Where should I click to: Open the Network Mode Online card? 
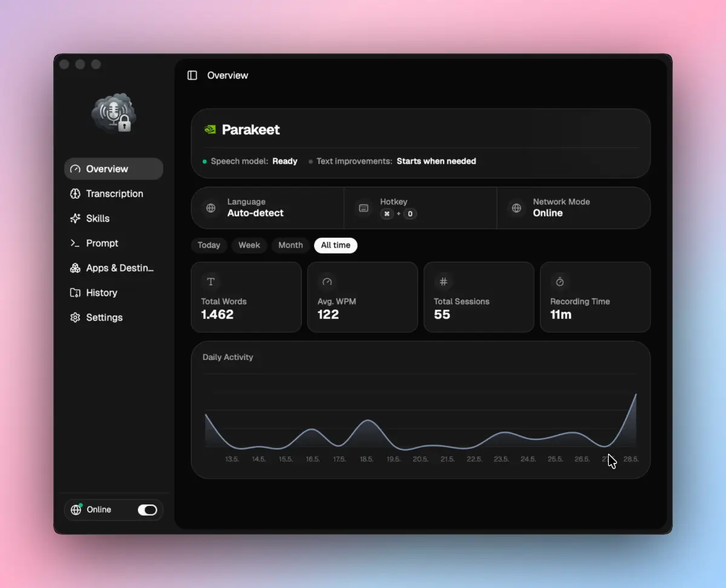[x=574, y=208]
